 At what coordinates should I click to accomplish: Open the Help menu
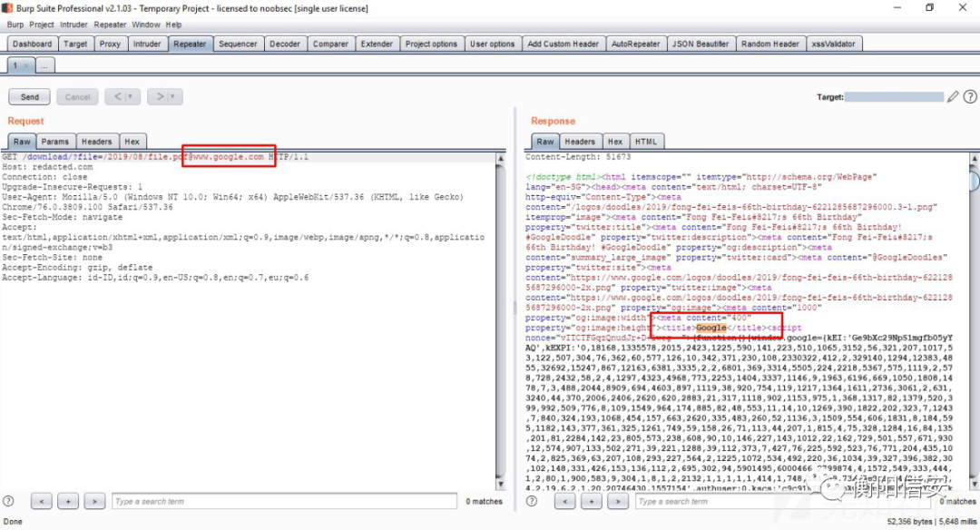[x=173, y=25]
